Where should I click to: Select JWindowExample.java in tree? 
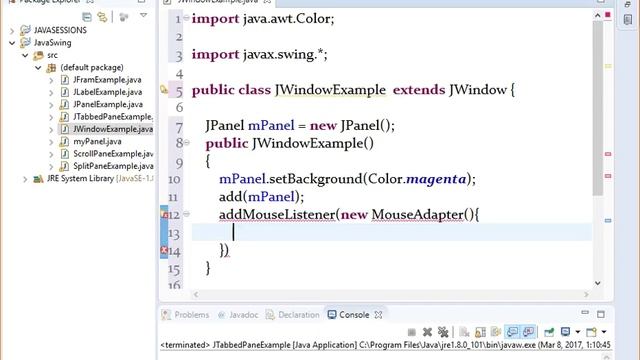(113, 129)
